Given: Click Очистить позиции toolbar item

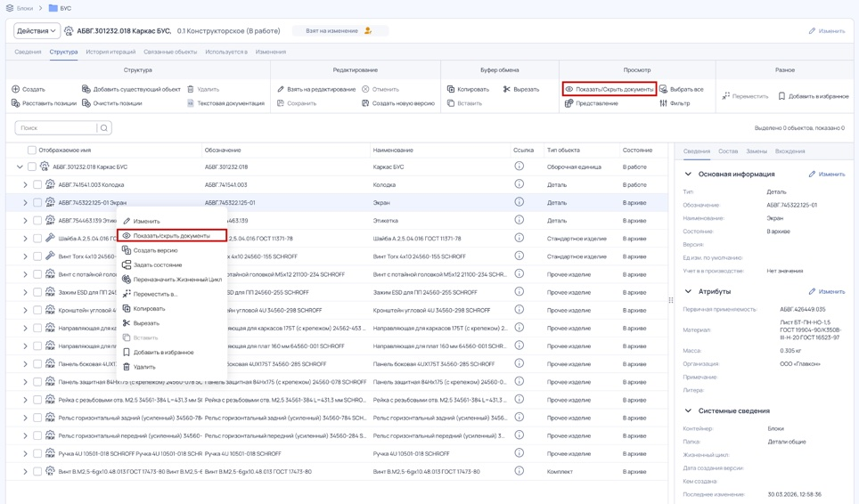Looking at the screenshot, I should coord(111,103).
